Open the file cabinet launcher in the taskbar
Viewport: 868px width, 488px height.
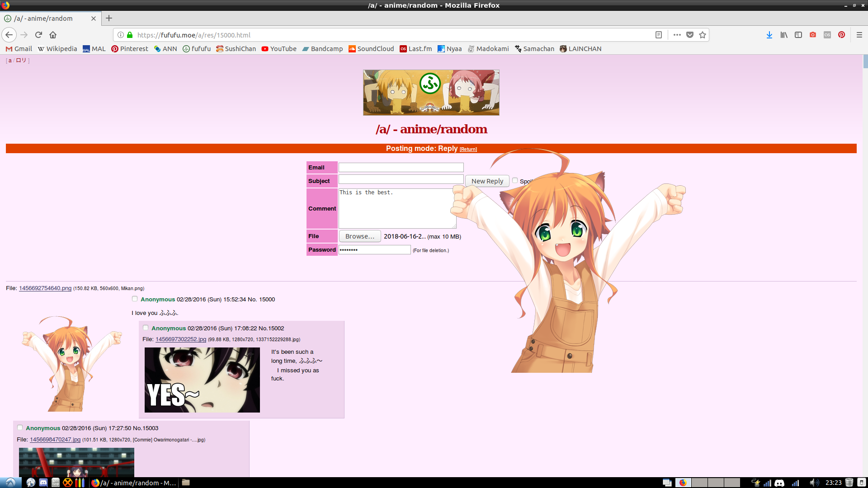pos(56,483)
